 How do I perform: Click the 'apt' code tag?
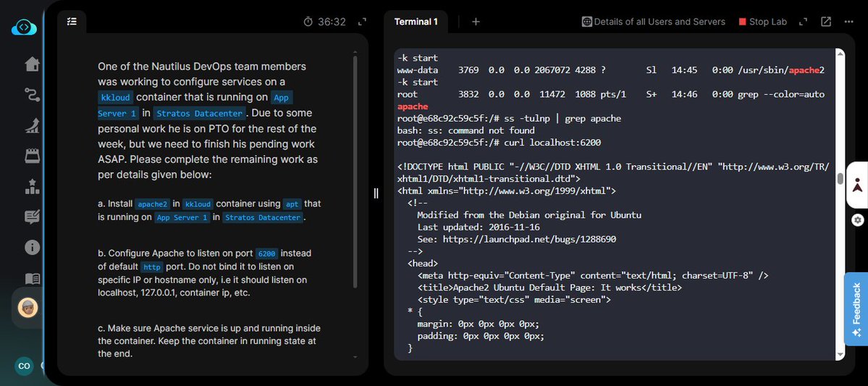point(292,204)
